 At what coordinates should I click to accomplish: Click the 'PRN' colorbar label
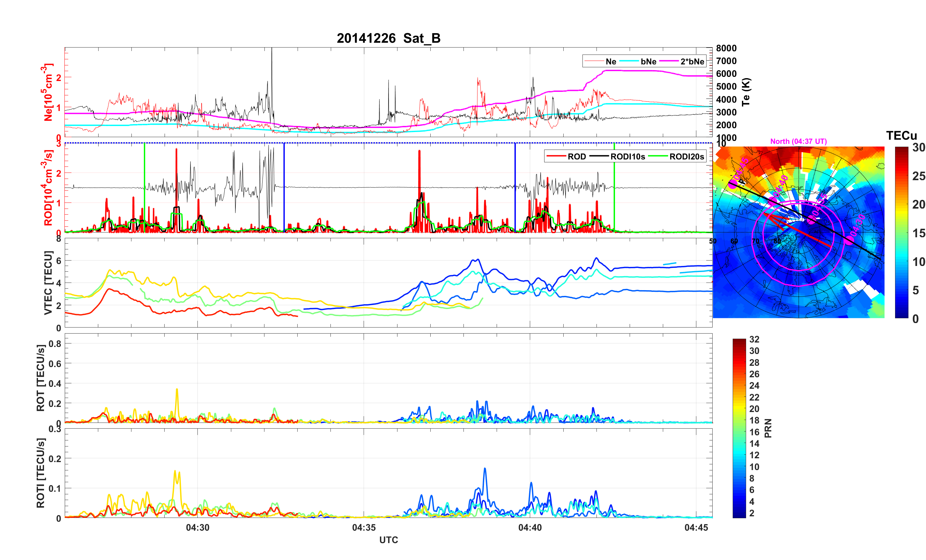(x=768, y=428)
